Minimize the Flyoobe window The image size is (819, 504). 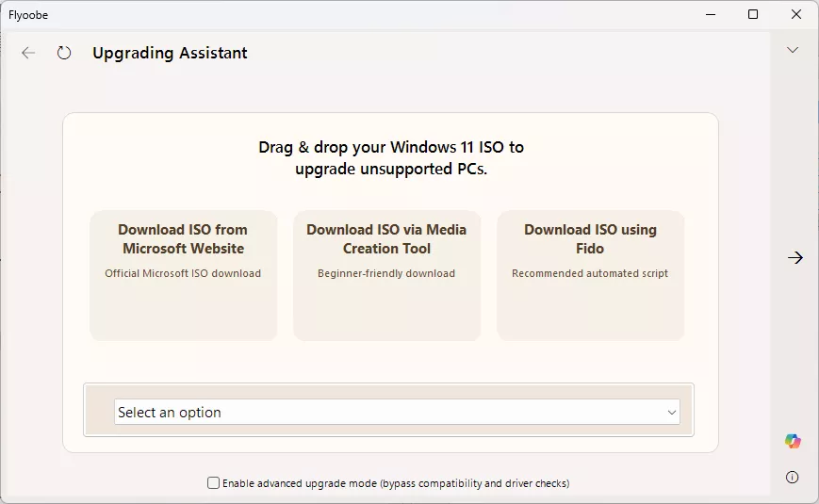tap(709, 14)
